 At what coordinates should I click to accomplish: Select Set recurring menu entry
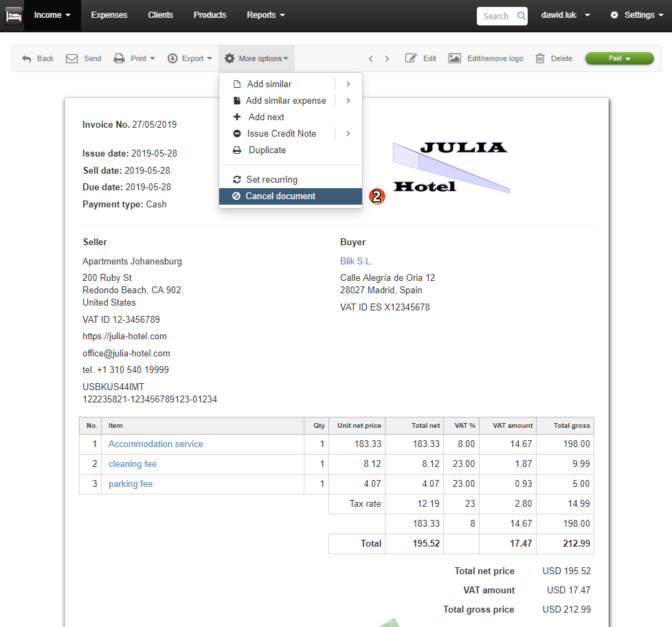click(271, 179)
